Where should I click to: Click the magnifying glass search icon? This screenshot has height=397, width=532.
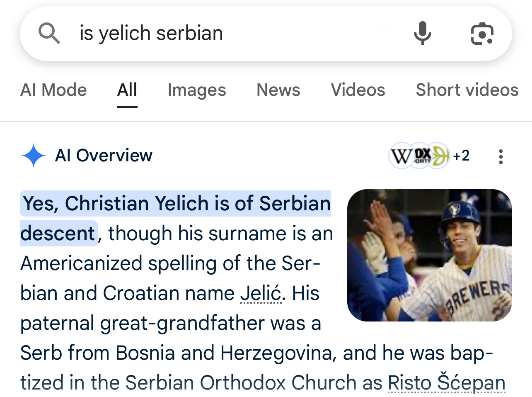point(49,33)
